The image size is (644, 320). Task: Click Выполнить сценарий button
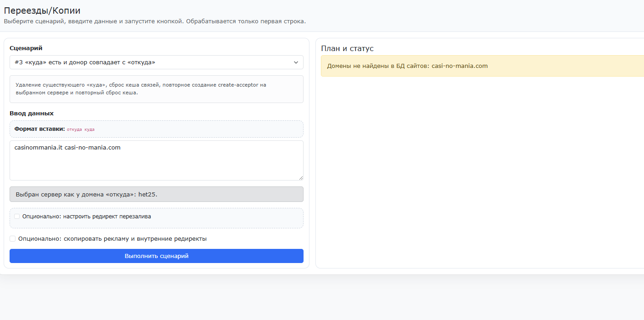[156, 256]
